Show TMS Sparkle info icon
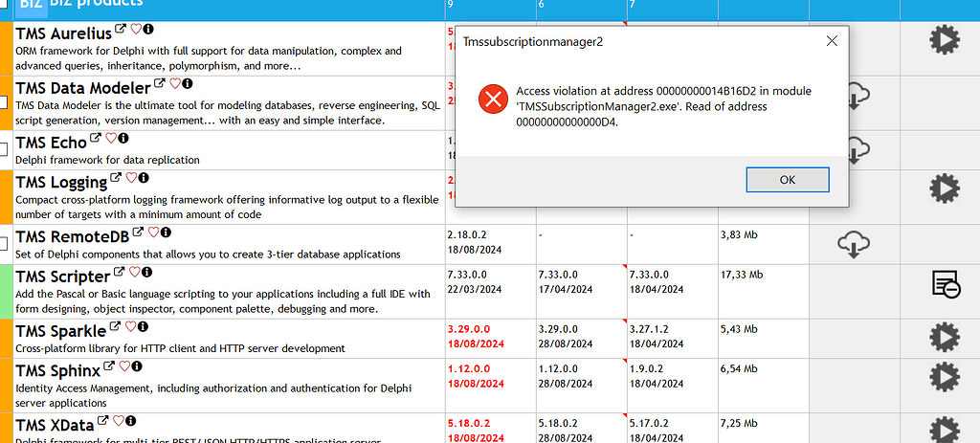The width and height of the screenshot is (980, 443). (x=143, y=326)
